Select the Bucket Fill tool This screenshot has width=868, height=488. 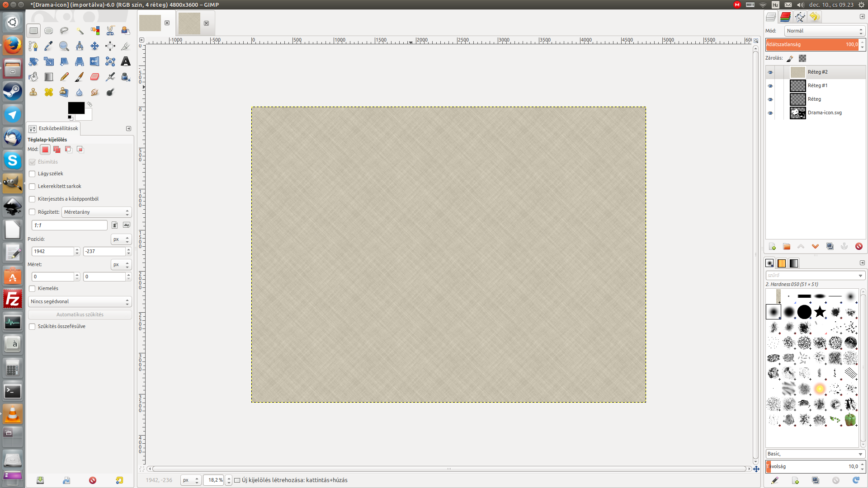tap(33, 77)
